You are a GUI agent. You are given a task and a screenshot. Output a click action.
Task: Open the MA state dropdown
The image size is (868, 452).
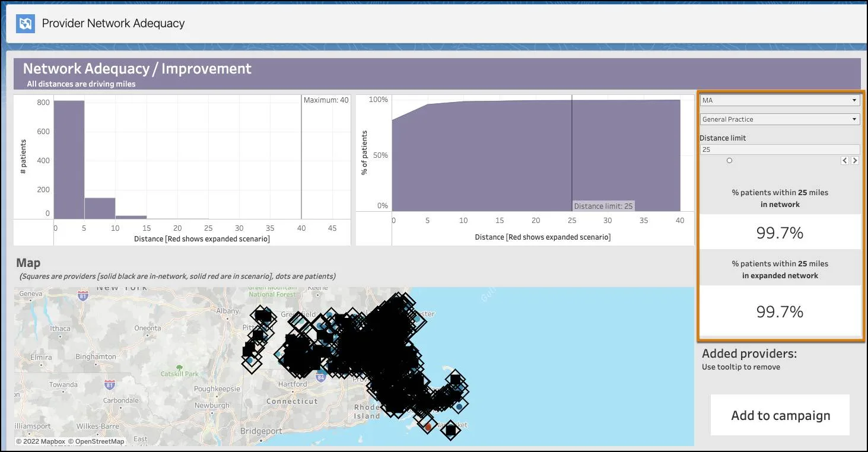(780, 101)
